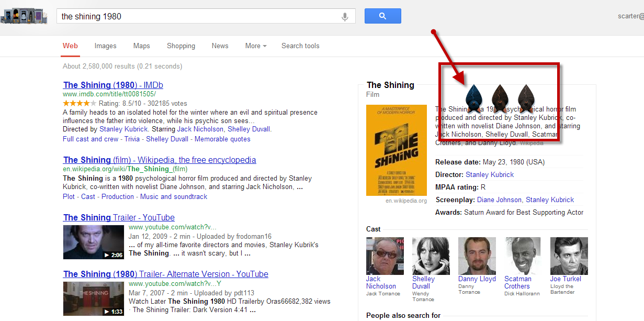The width and height of the screenshot is (644, 321).
Task: Click the 'Jack Torrance' character label
Action: point(383,294)
